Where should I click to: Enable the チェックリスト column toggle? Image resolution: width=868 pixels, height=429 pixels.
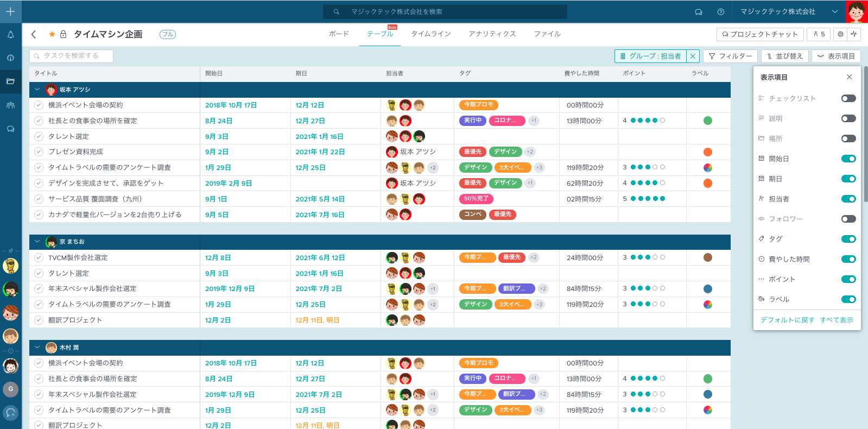pyautogui.click(x=848, y=98)
